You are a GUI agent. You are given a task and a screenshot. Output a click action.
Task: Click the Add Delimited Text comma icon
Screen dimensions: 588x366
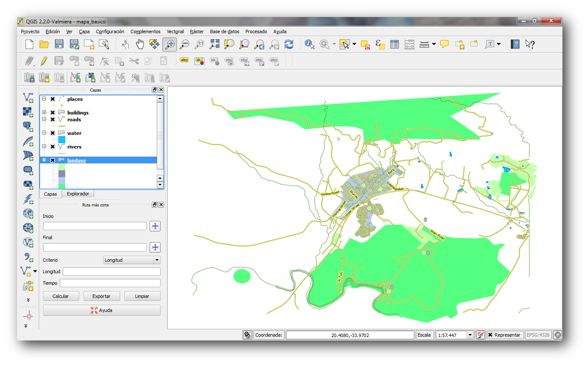pos(28,257)
